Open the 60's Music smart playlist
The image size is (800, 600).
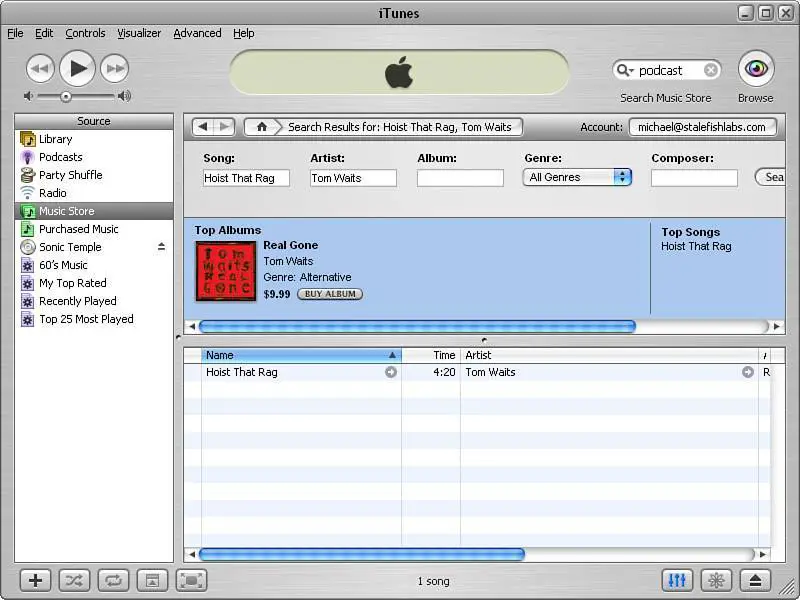94,265
